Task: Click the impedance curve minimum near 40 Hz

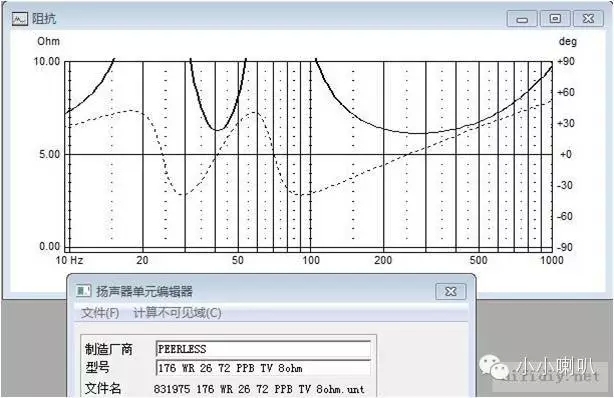Action: (217, 129)
